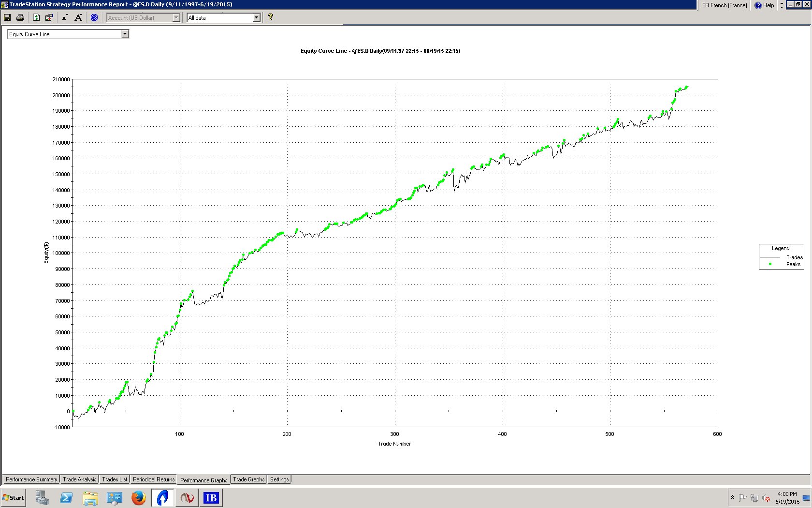Open the red and gray swirl taskbar app

(x=187, y=497)
